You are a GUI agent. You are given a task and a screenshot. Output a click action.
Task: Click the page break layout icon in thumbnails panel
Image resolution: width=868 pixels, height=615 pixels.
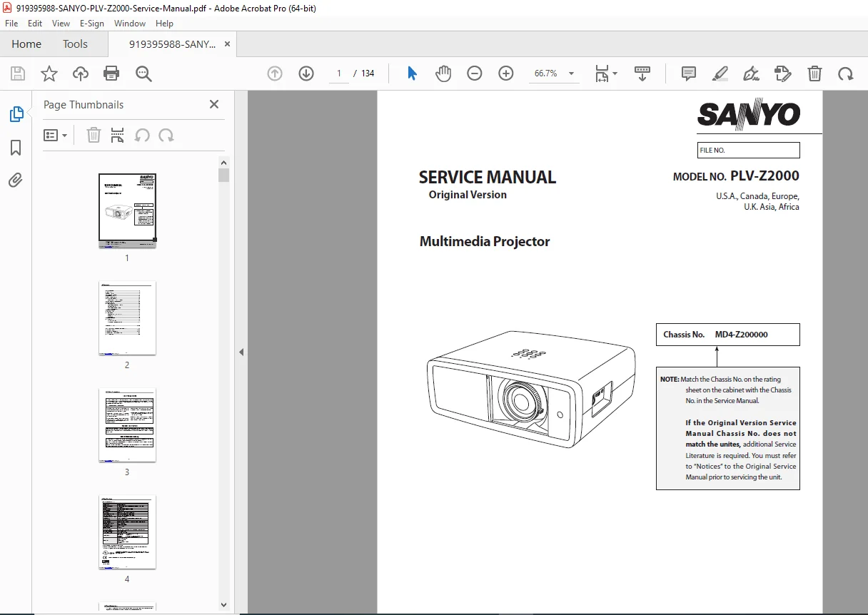click(x=118, y=135)
